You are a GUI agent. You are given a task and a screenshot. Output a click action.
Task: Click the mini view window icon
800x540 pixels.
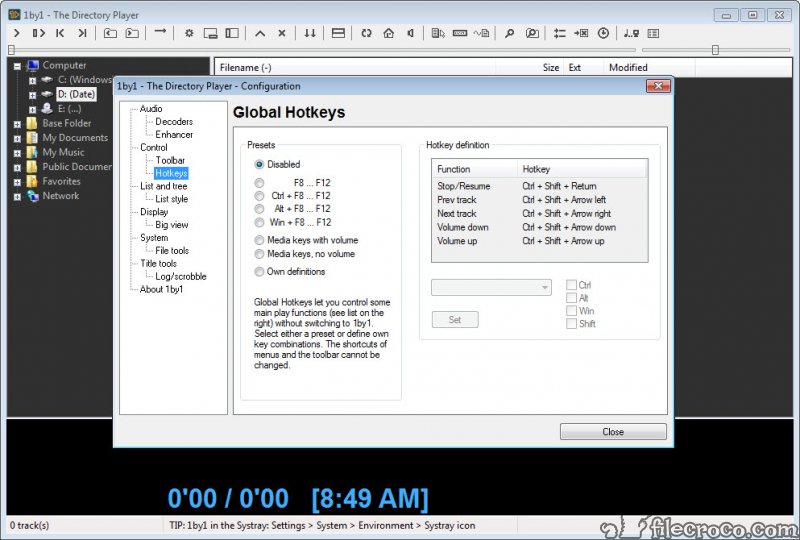click(x=210, y=34)
